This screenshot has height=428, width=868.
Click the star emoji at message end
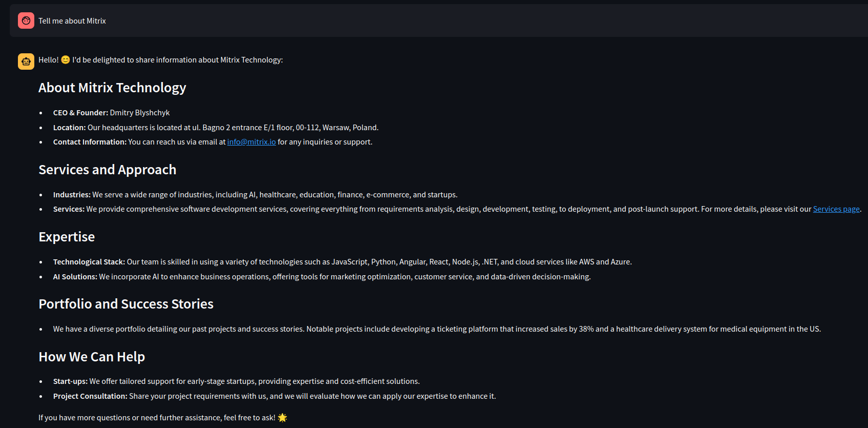pos(282,418)
